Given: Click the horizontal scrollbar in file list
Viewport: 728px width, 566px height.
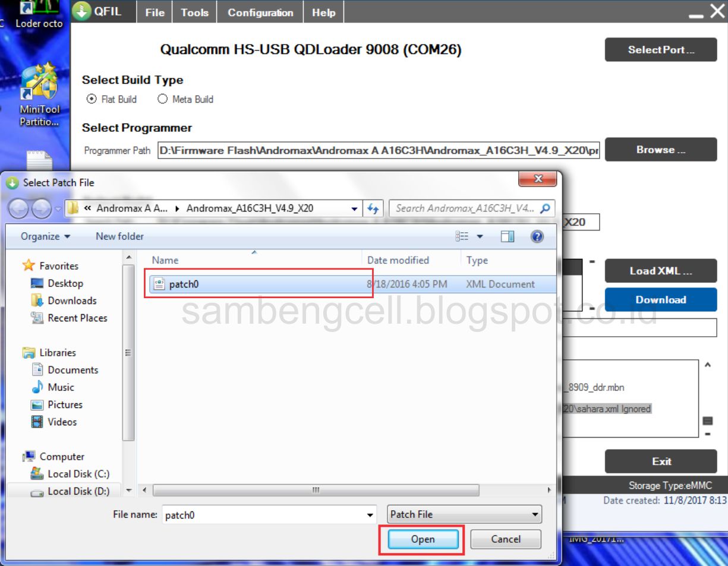Looking at the screenshot, I should [316, 491].
